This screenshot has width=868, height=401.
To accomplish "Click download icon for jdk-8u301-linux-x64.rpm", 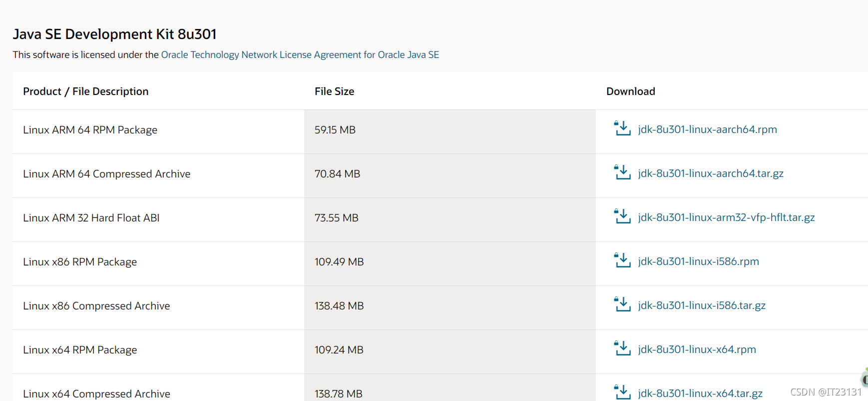I will tap(622, 348).
